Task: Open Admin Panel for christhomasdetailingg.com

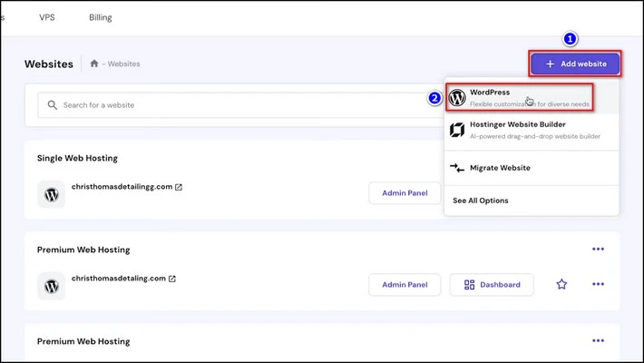Action: (405, 193)
